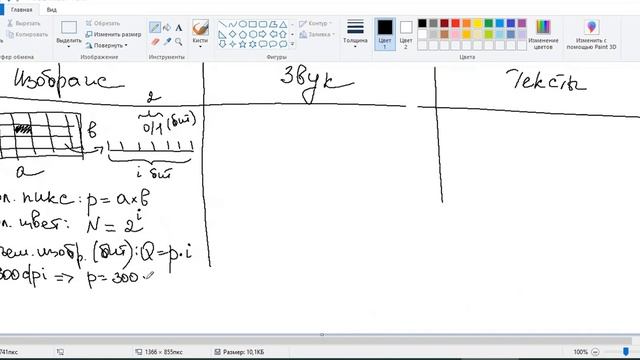Expand the Выделить dropdown arrow

[x=69, y=46]
